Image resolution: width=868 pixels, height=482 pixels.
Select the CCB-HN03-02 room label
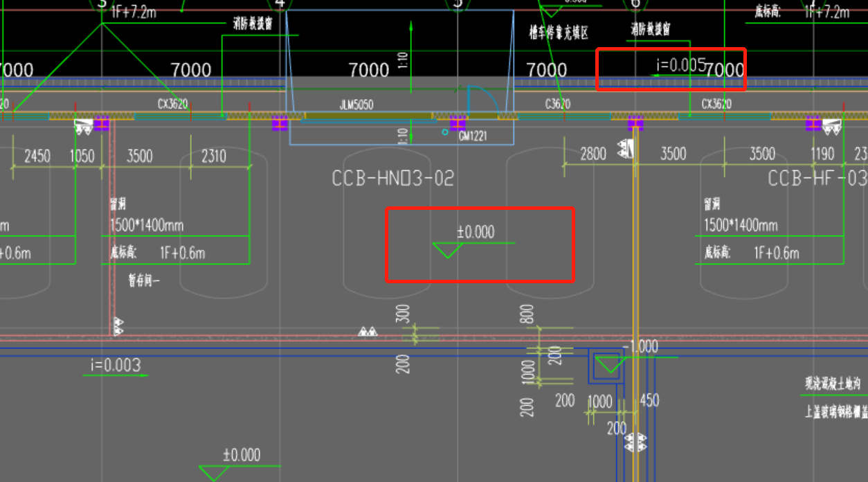coord(392,179)
